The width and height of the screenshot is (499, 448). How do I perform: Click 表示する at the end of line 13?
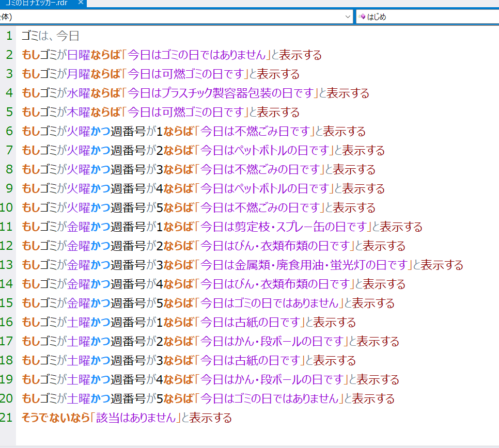point(442,265)
